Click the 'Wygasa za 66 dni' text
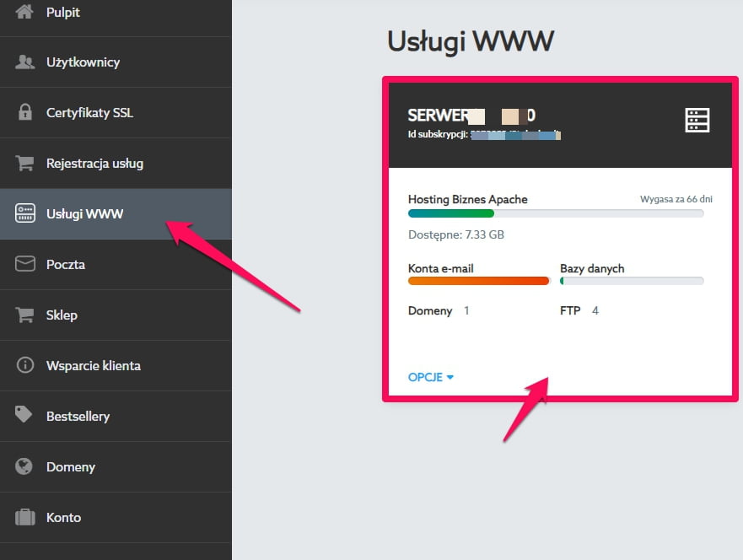743x560 pixels. [676, 199]
